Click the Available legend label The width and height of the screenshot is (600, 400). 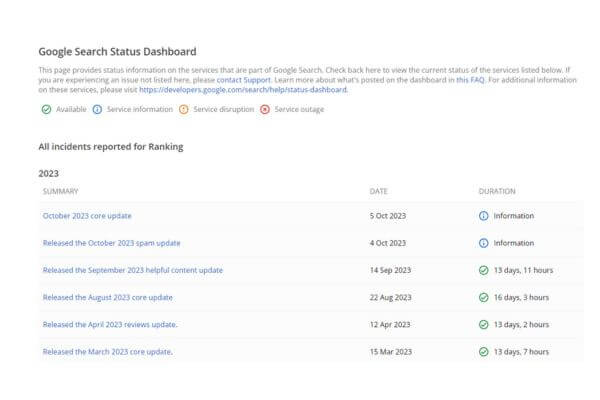click(x=71, y=109)
